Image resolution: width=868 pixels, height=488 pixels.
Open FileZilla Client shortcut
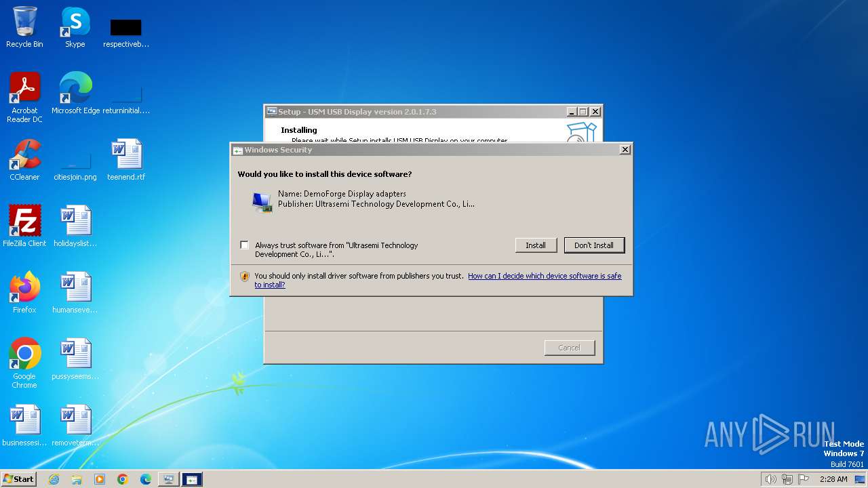24,226
